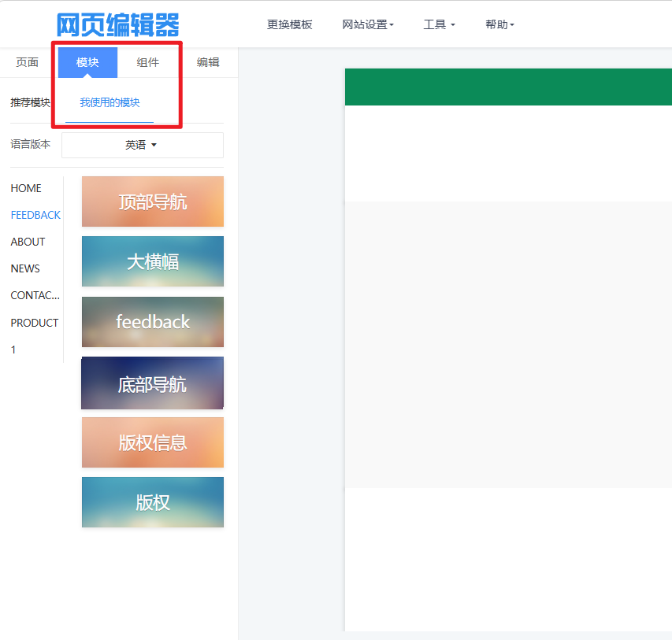
Task: Switch to the 组件 tab
Action: (148, 62)
